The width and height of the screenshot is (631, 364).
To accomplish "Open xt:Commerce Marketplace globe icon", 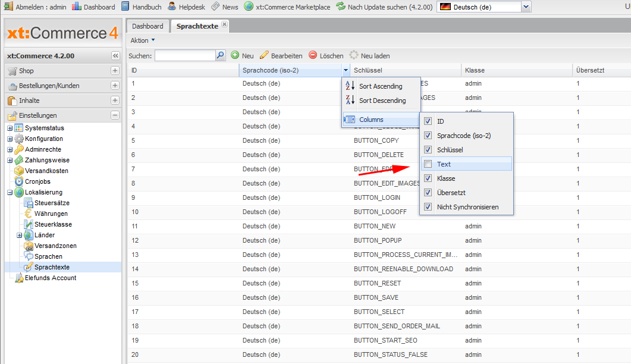I will click(x=249, y=7).
